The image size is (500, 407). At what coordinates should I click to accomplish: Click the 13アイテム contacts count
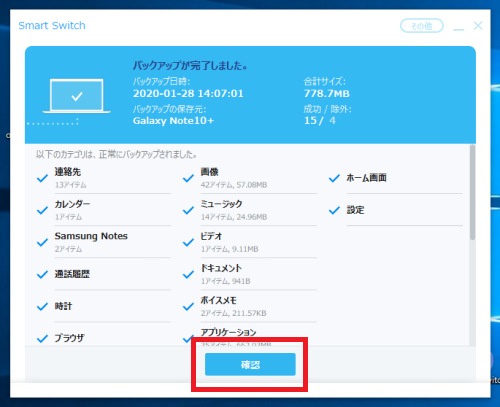click(71, 185)
